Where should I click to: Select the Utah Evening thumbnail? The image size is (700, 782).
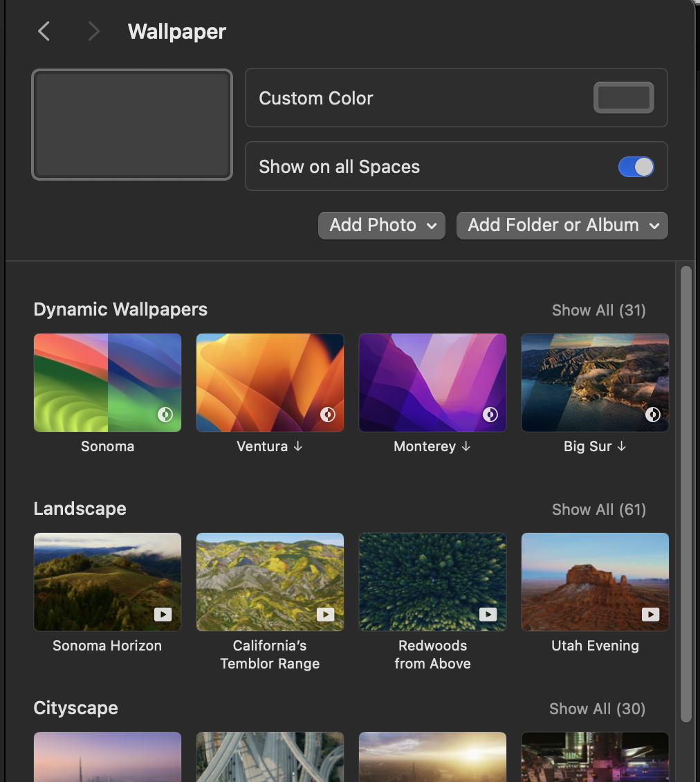(595, 582)
